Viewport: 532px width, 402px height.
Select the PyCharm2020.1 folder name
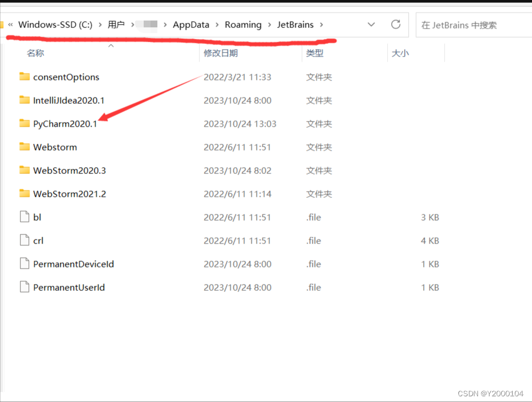pos(65,124)
